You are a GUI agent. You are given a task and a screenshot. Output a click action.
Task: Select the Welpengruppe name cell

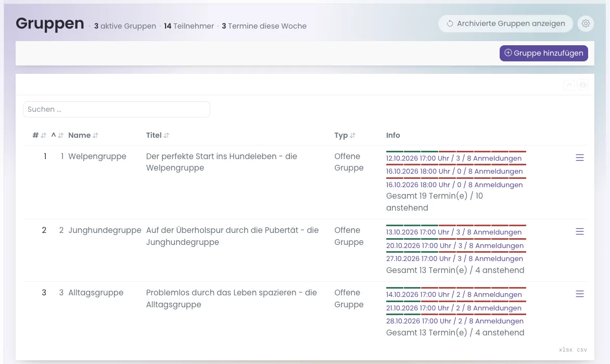click(97, 157)
